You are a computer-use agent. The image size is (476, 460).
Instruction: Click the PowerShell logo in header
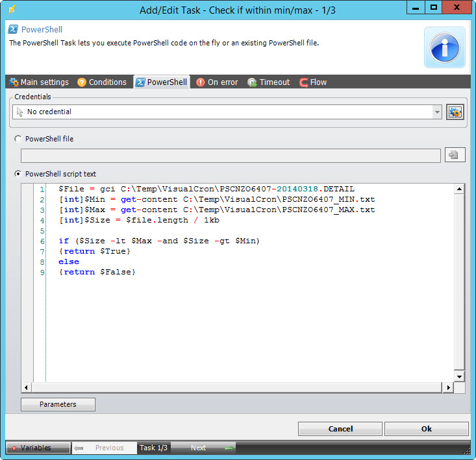[x=14, y=30]
